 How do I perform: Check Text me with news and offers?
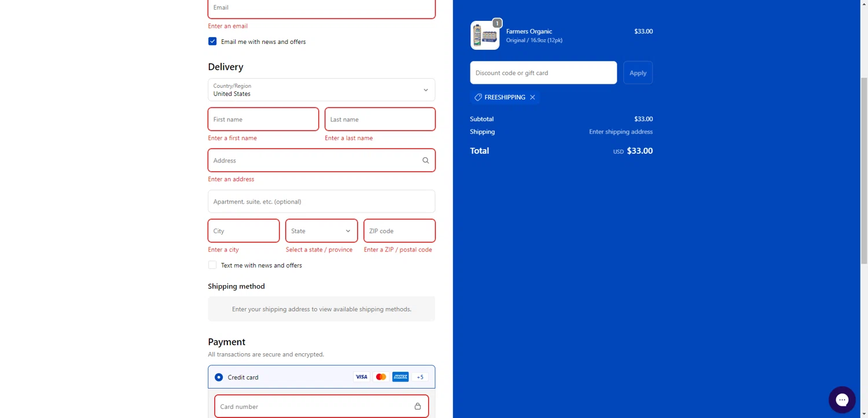212,265
